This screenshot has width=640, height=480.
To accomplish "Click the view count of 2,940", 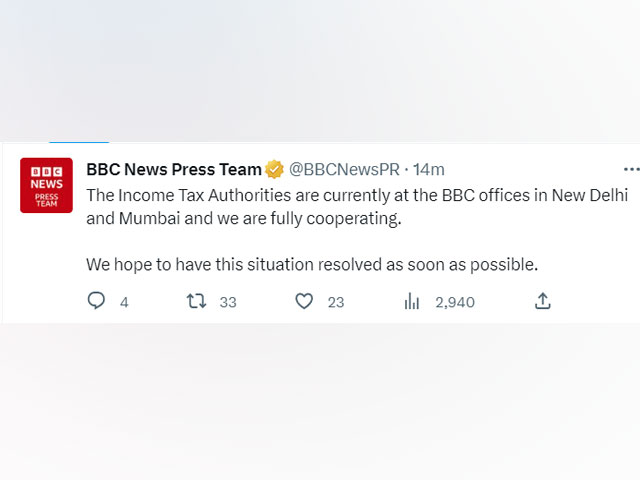I will pos(455,302).
